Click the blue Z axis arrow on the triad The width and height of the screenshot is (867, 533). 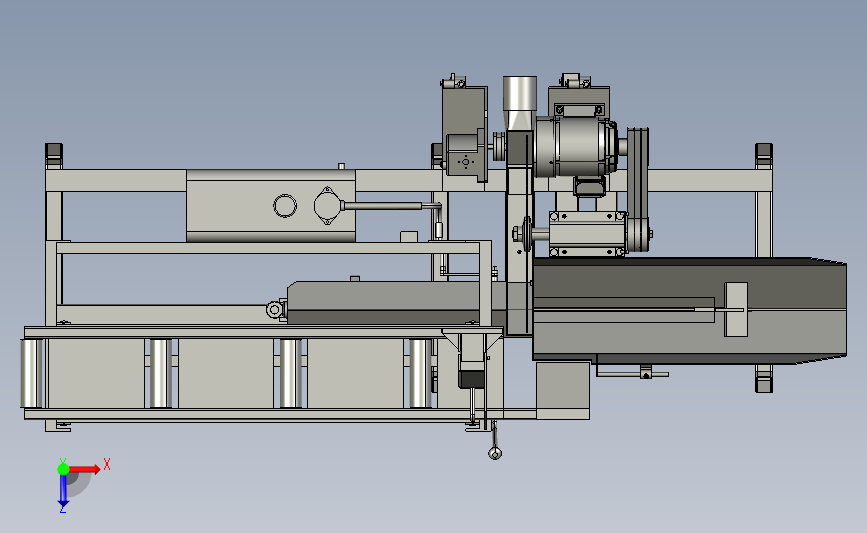(x=63, y=491)
